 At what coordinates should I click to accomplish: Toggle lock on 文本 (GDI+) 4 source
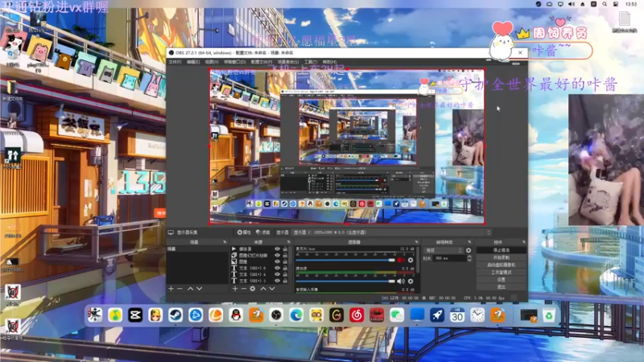[x=285, y=274]
